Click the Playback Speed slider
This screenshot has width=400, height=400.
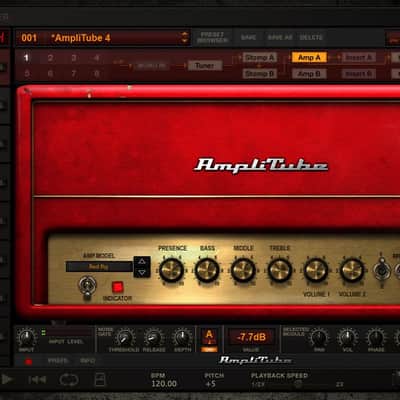point(297,384)
